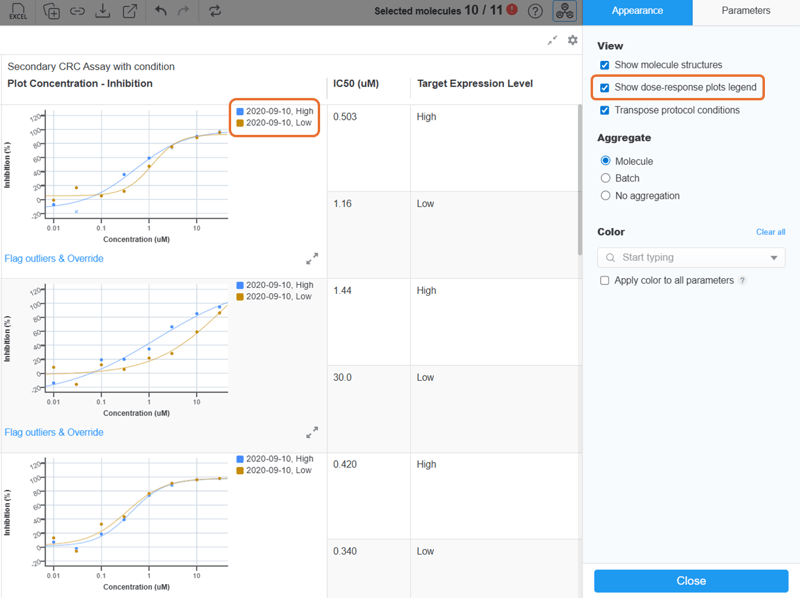The width and height of the screenshot is (800, 598).
Task: Click the first Flag outliers & Override link
Action: (x=54, y=259)
